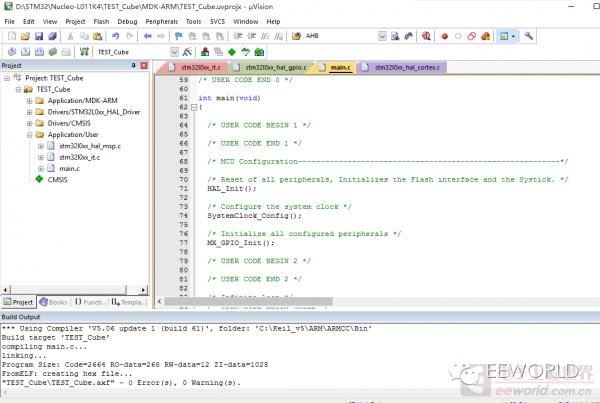Switch to the Books panel tab
Screen dimensions: 600x403
point(54,301)
